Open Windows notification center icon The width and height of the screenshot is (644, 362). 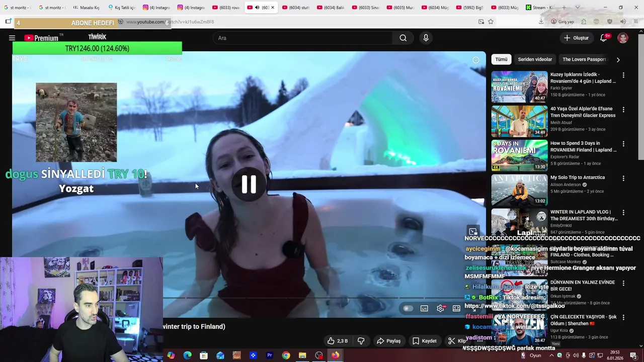pos(633,355)
